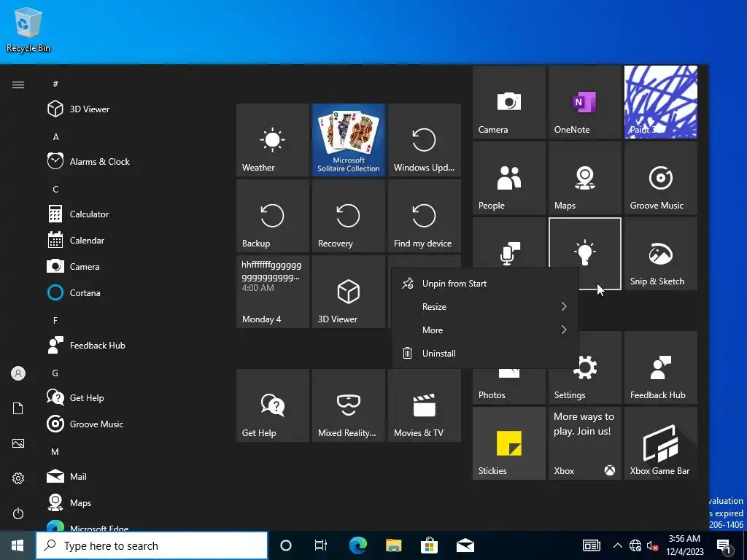Open the Groove Music tile
The image size is (747, 560).
point(661,178)
